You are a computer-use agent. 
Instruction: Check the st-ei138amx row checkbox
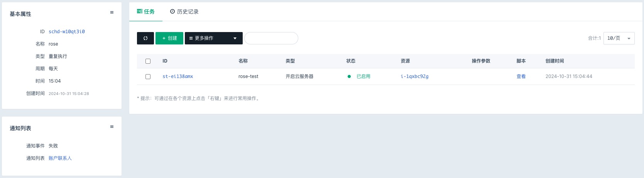(148, 76)
